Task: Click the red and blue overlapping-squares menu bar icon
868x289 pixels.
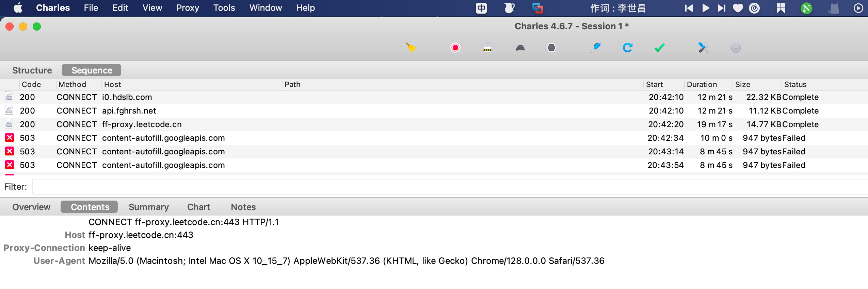Action: coord(537,8)
